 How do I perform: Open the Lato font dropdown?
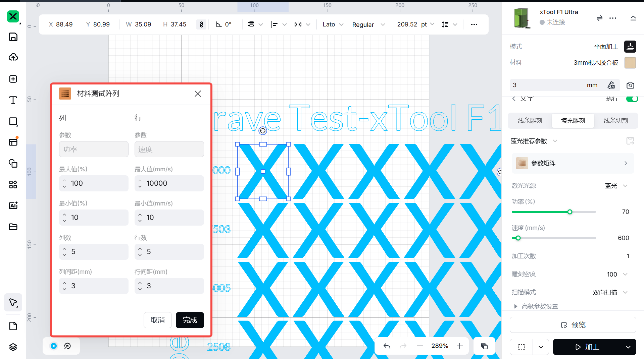click(333, 24)
